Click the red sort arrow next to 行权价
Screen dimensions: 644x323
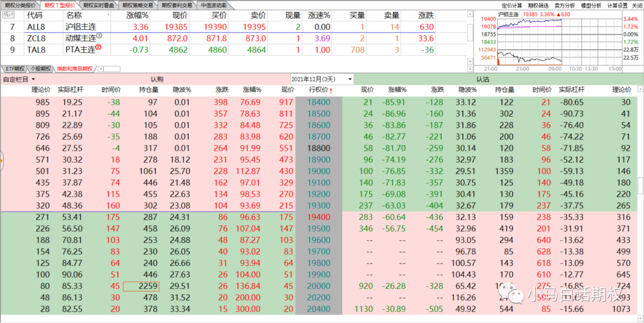(331, 90)
